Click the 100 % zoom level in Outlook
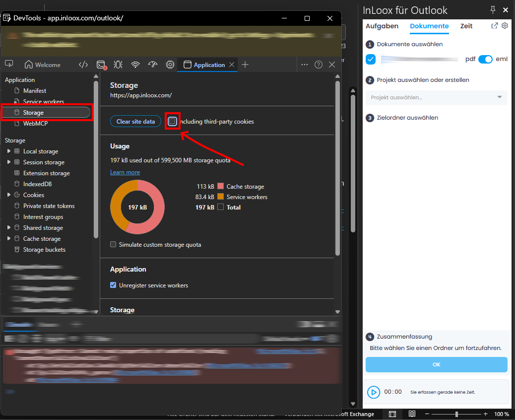The image size is (515, 420). coord(502,414)
